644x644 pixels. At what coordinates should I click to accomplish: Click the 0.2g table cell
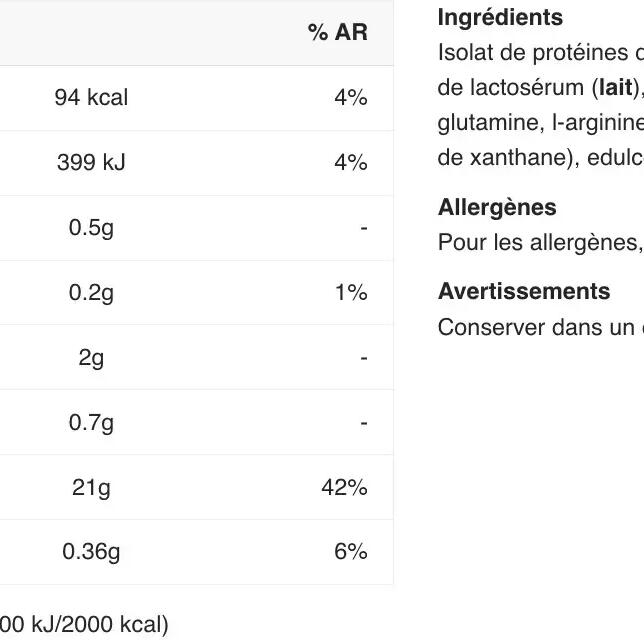(x=91, y=293)
